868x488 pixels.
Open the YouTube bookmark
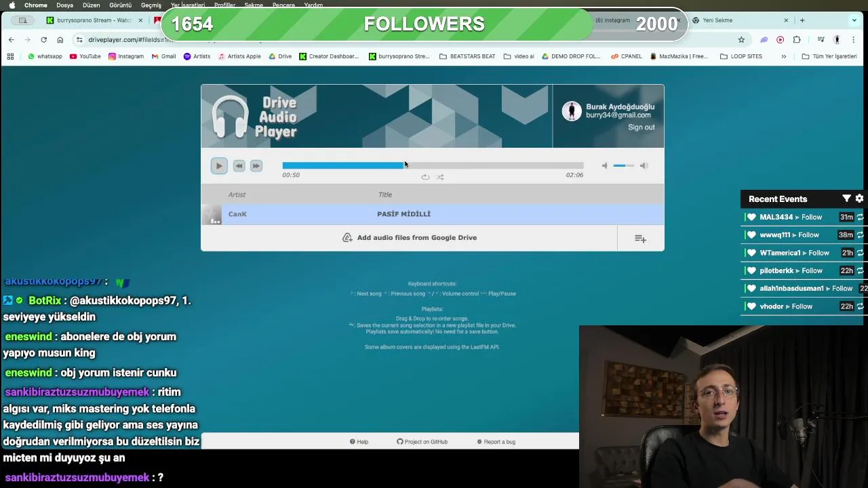(85, 56)
